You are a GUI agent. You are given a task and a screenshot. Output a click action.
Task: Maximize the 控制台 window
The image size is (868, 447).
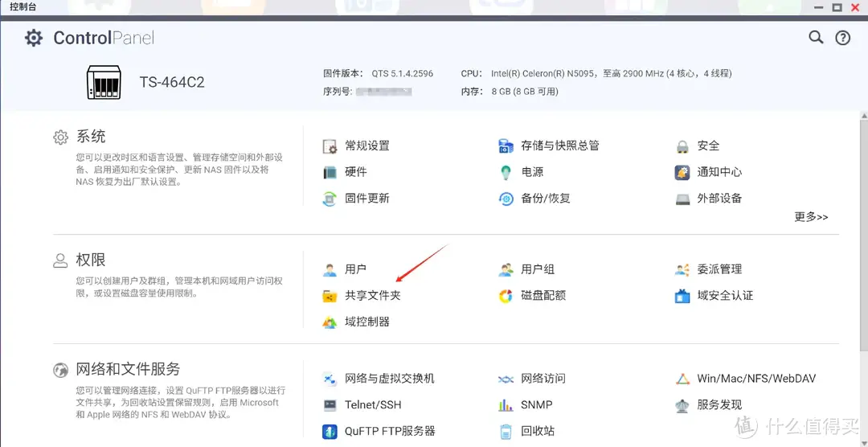(837, 7)
